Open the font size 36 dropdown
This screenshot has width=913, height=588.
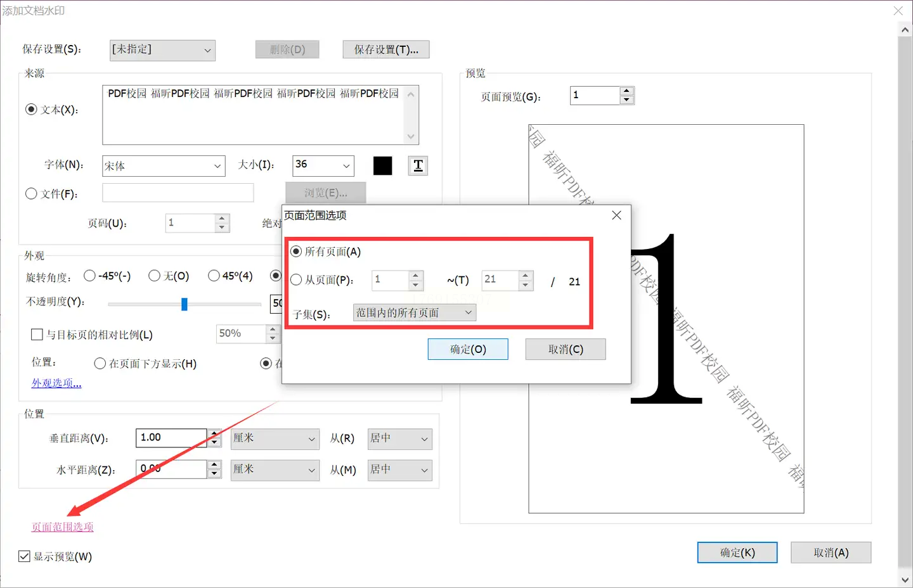[x=323, y=165]
